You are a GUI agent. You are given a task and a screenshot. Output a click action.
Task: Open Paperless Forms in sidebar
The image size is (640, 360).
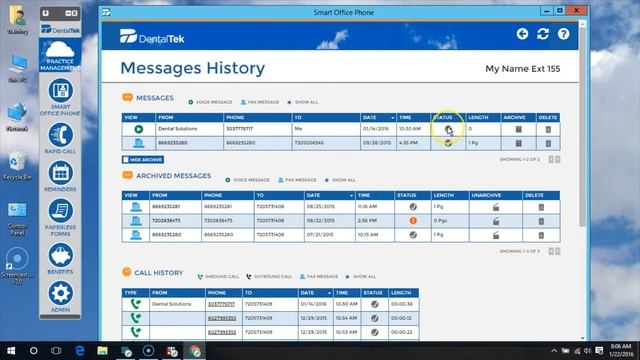(60, 218)
